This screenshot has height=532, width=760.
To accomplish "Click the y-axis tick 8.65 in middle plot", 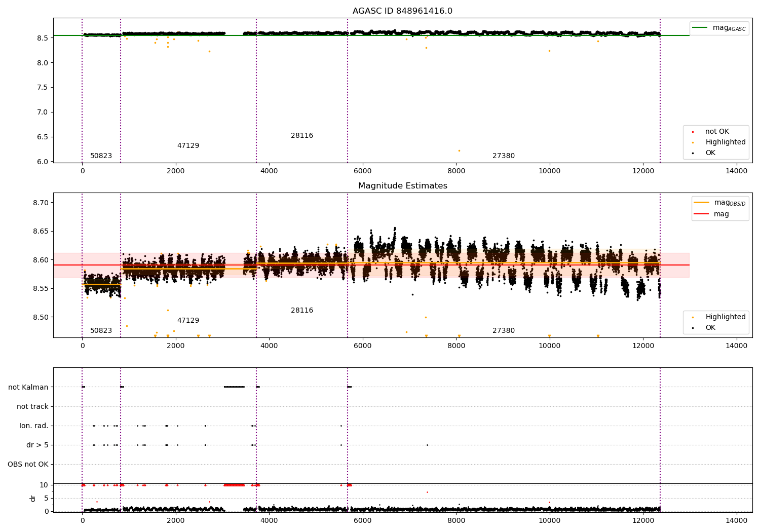I will coord(41,232).
